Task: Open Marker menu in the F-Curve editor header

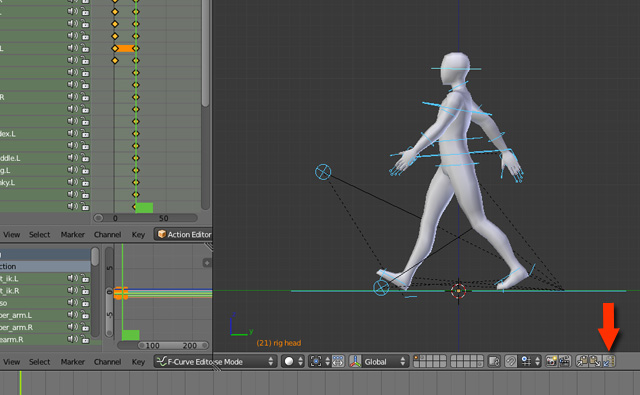Action: coord(73,362)
